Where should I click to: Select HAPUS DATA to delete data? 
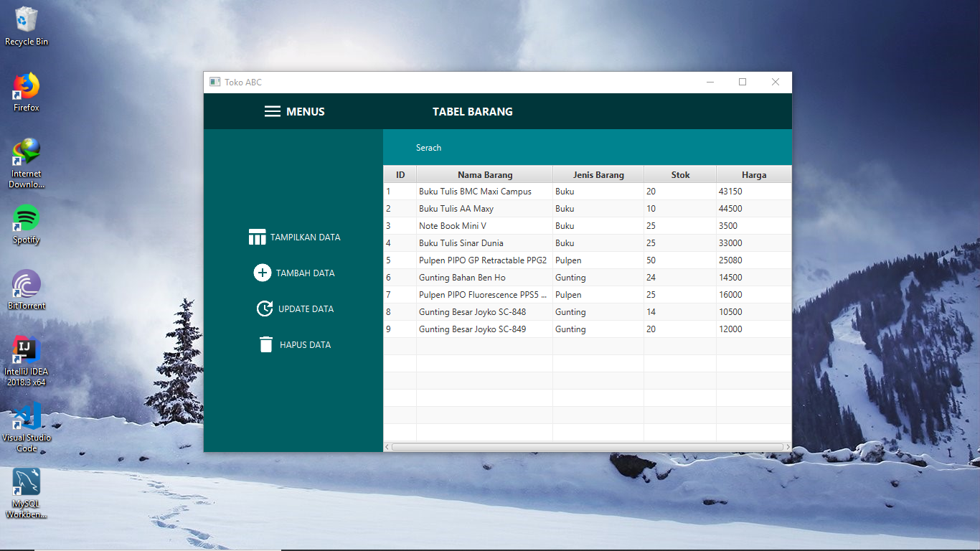(x=305, y=344)
